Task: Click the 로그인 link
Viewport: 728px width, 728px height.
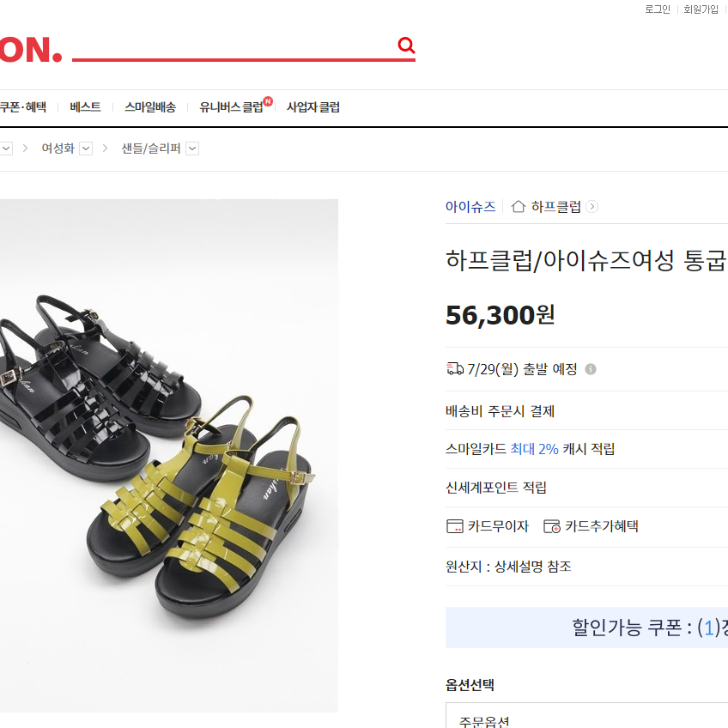Action: [658, 9]
